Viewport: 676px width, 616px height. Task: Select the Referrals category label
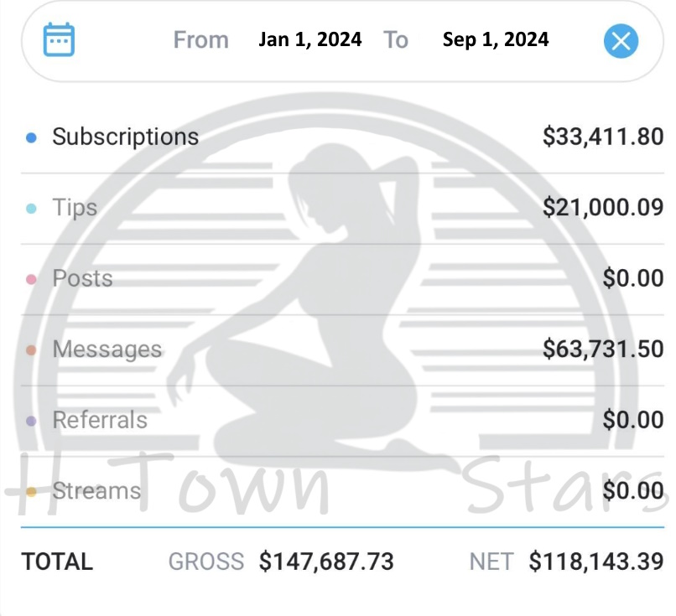coord(100,420)
